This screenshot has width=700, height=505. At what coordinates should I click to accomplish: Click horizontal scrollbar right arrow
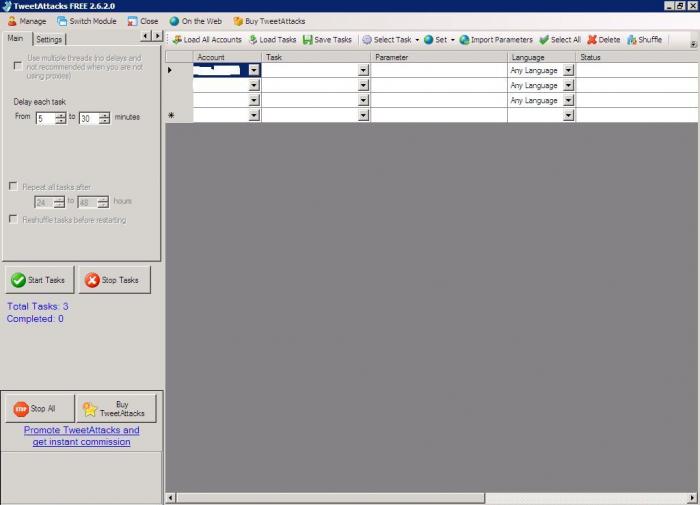[x=692, y=497]
